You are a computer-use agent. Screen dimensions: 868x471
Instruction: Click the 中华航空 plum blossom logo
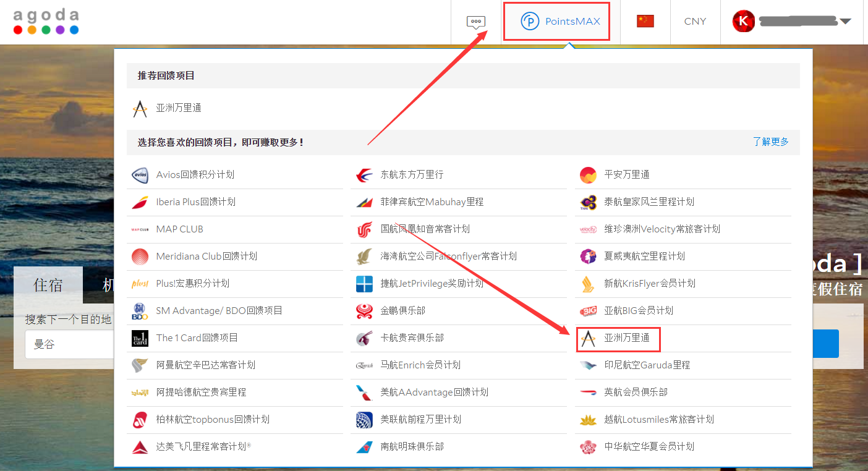pyautogui.click(x=589, y=447)
